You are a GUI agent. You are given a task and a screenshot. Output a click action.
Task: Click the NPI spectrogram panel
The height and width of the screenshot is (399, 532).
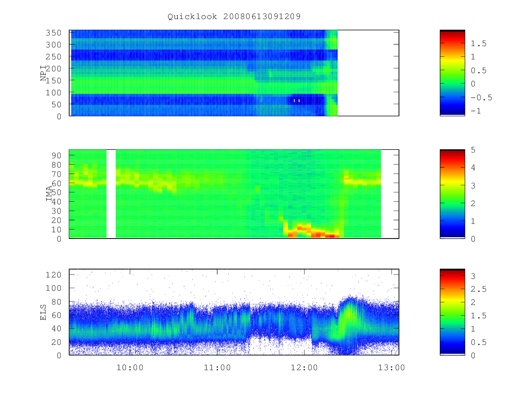pyautogui.click(x=234, y=73)
